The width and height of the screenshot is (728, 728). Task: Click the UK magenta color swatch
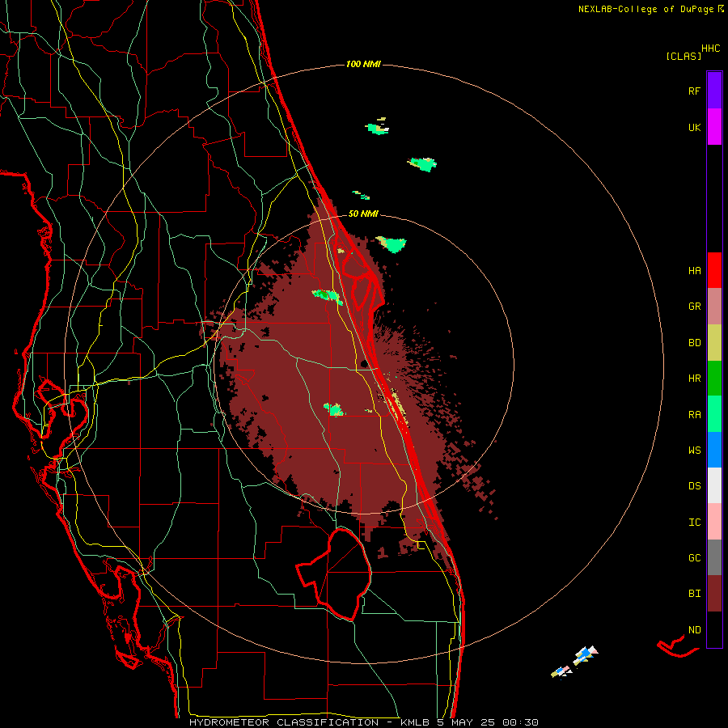tap(714, 127)
